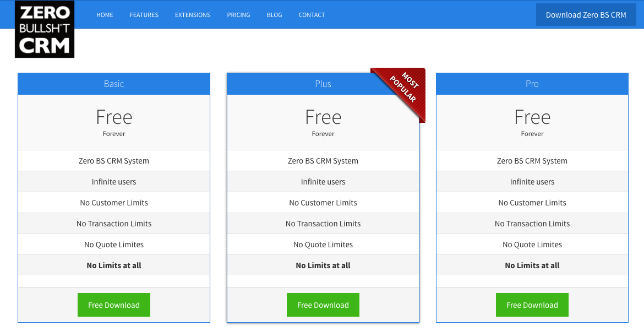The image size is (644, 331).
Task: Click No Limits at all in Plus column
Action: [x=323, y=265]
